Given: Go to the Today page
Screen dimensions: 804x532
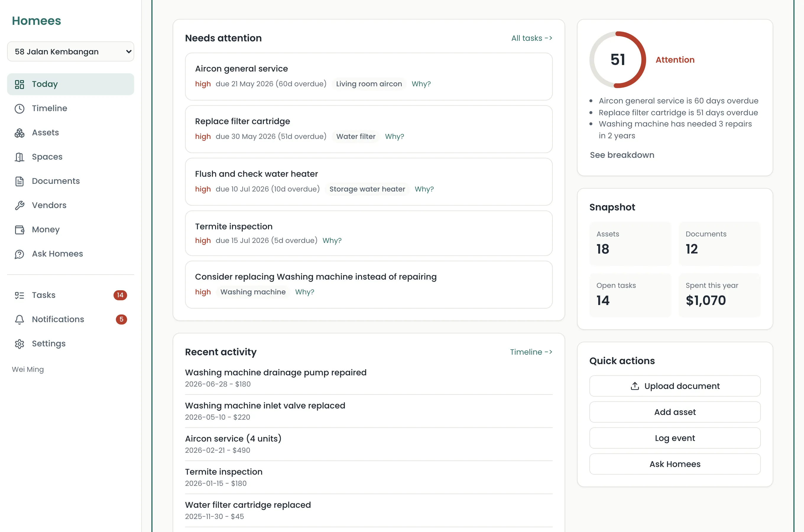Looking at the screenshot, I should pyautogui.click(x=71, y=84).
